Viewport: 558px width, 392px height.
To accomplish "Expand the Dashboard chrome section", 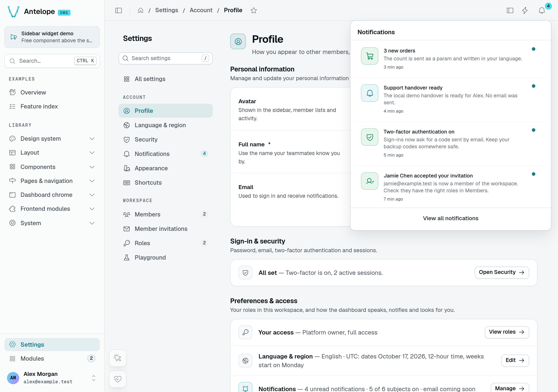I will click(x=52, y=195).
